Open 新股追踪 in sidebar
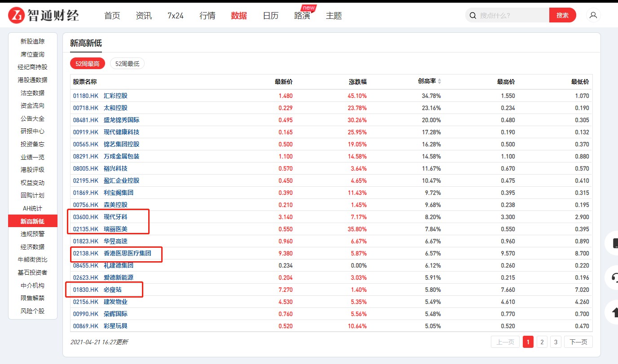This screenshot has width=618, height=364. [x=33, y=41]
